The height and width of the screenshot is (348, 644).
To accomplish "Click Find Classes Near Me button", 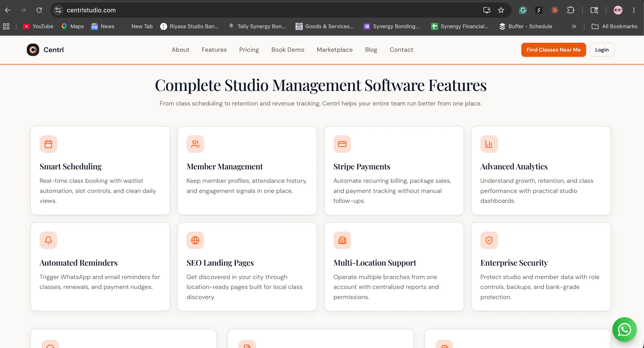I will pyautogui.click(x=554, y=50).
